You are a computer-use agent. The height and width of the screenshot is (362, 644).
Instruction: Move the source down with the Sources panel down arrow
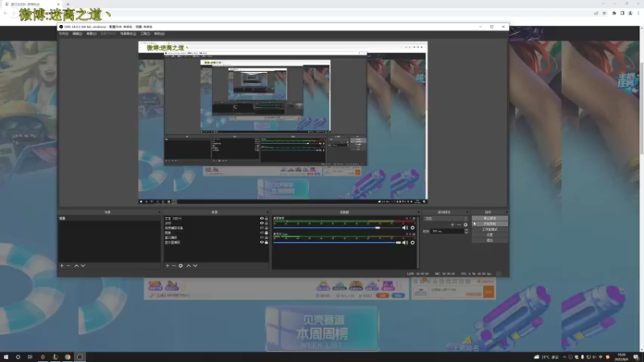click(196, 265)
